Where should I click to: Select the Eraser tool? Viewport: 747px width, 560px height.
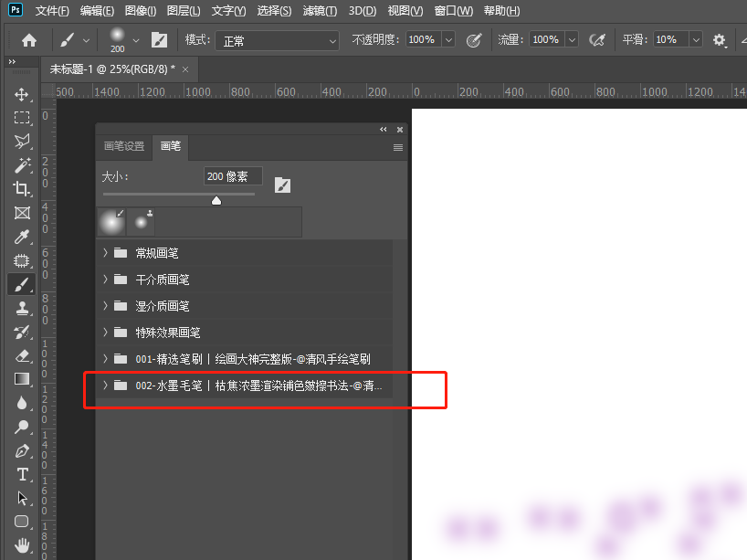[21, 355]
